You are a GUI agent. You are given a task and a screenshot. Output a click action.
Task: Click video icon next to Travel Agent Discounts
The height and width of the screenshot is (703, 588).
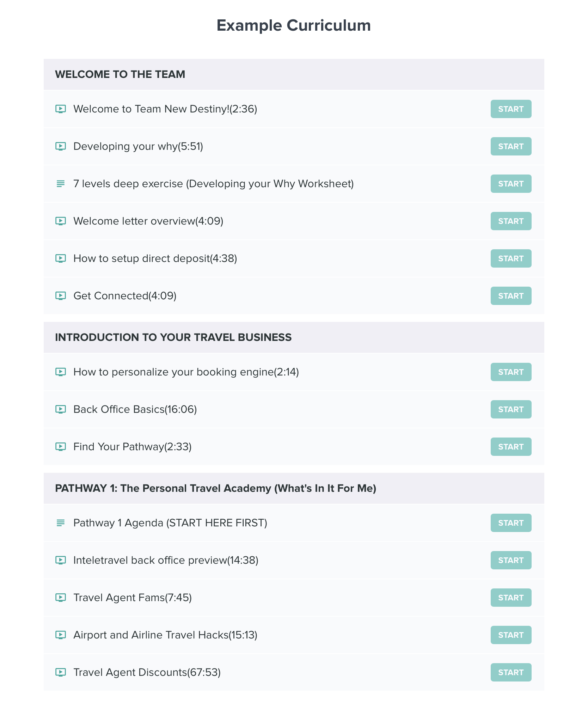point(61,672)
